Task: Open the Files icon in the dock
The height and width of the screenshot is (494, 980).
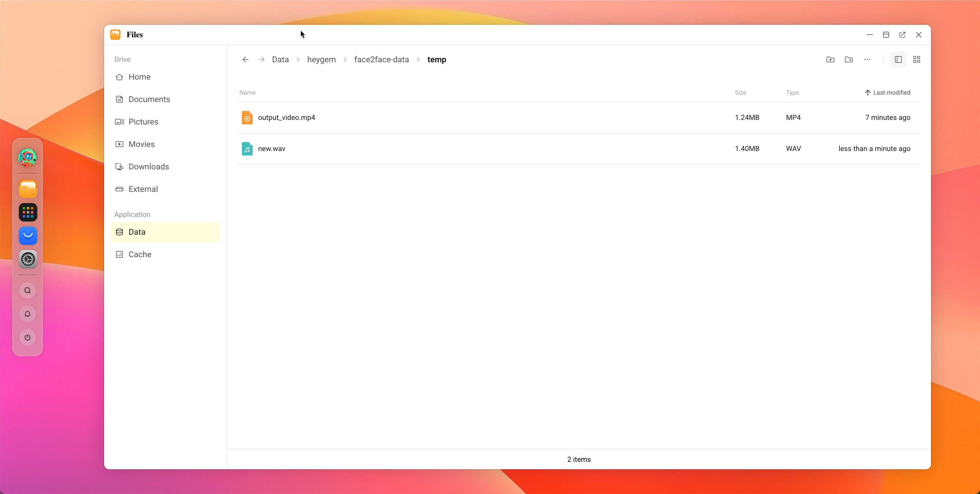Action: 27,189
